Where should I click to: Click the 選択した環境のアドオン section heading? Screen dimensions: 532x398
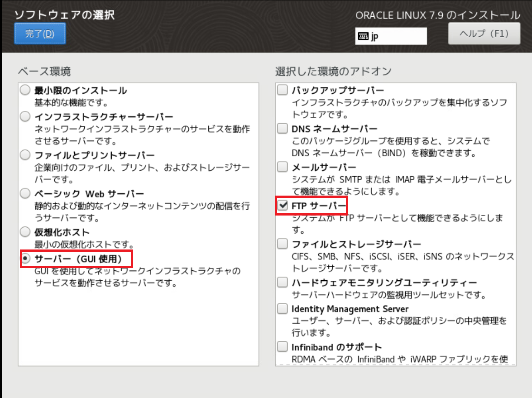point(333,72)
